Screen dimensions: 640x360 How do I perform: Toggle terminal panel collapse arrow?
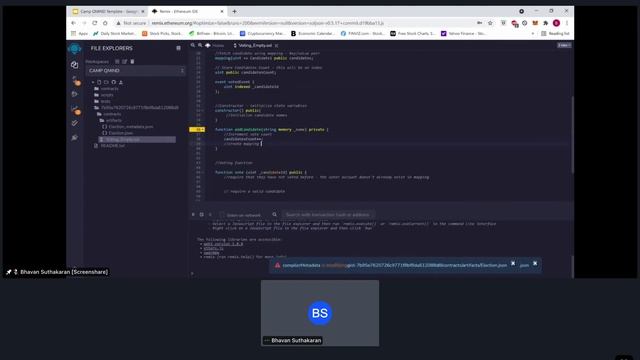(193, 215)
